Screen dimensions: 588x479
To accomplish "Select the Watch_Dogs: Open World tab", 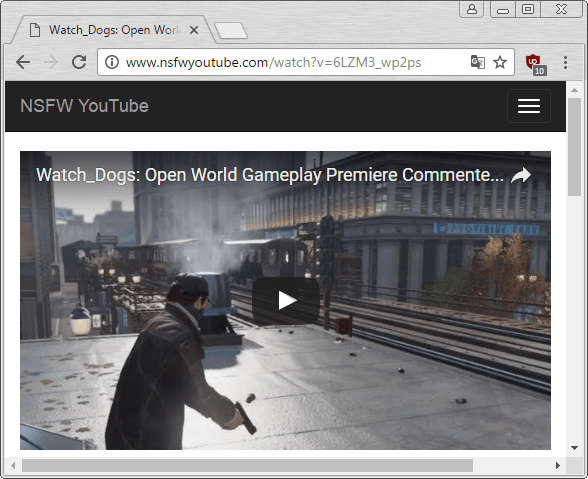I will point(114,30).
